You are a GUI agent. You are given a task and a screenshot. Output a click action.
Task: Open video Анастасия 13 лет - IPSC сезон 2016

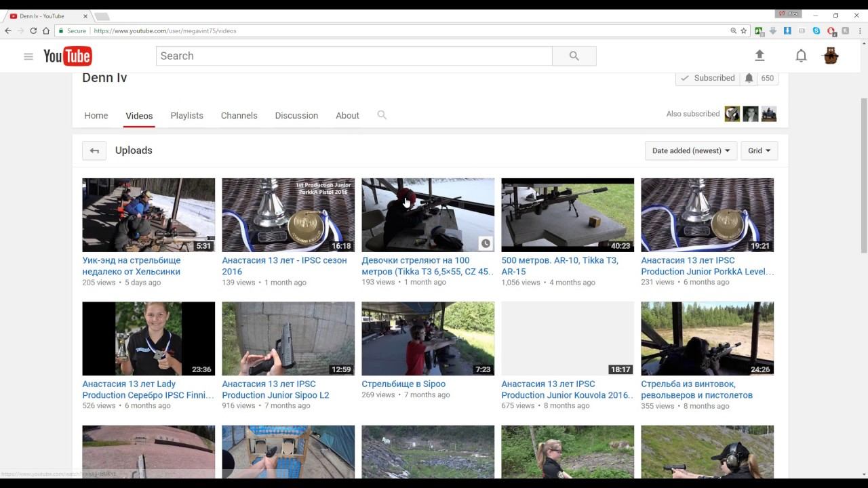(284, 266)
